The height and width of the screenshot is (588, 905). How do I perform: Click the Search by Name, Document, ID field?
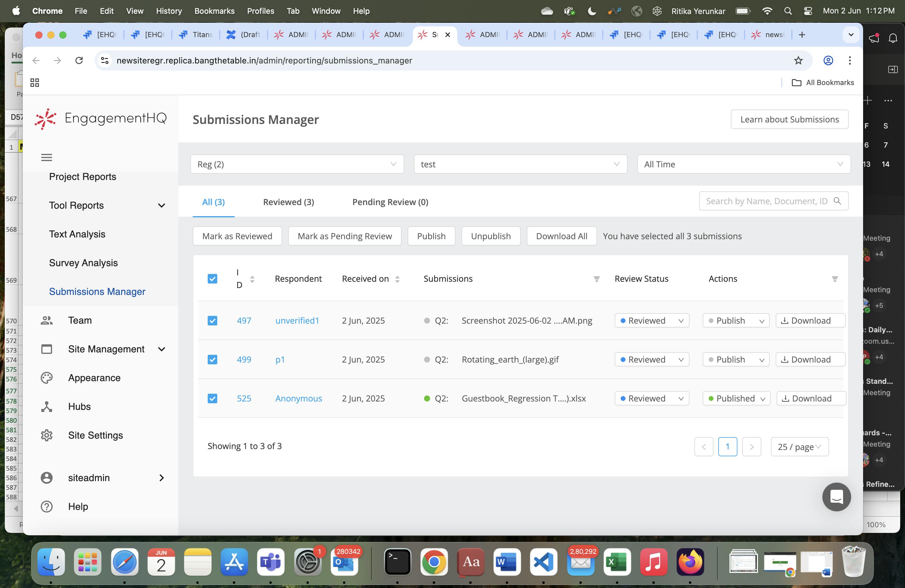(766, 201)
